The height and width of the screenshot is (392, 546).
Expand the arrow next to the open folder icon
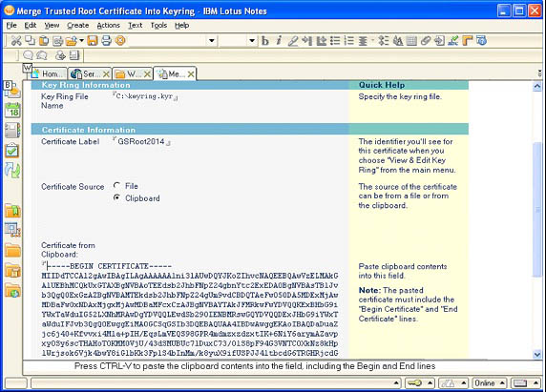(x=81, y=41)
